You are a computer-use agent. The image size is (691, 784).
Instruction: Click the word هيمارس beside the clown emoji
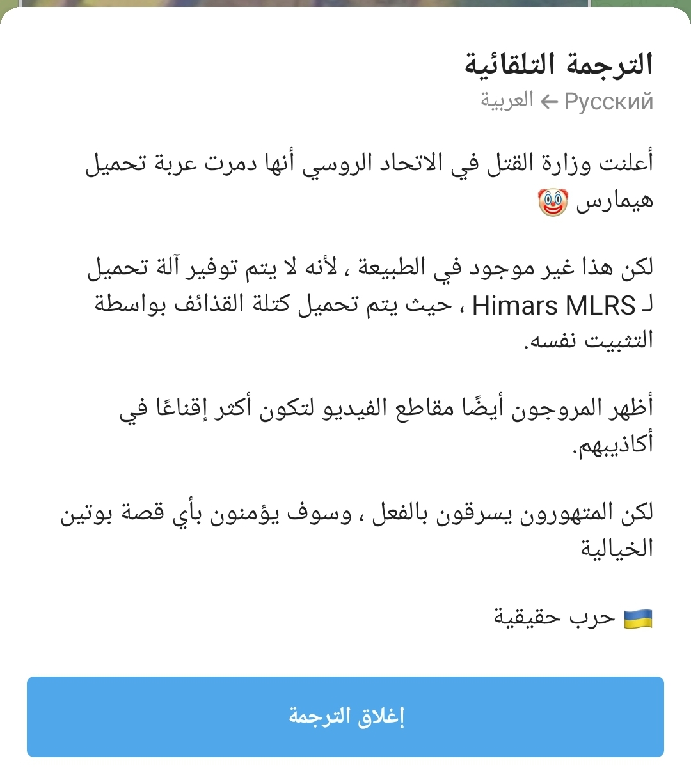point(614,203)
